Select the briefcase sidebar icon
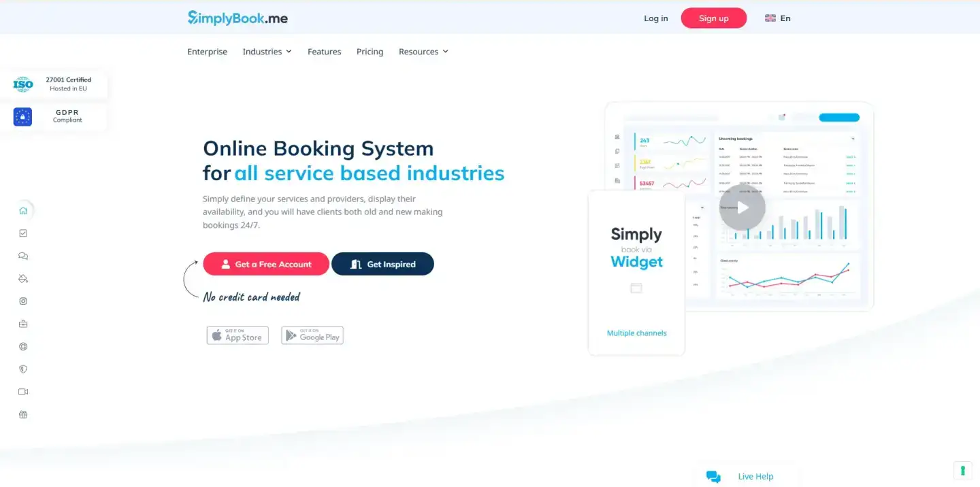The image size is (980, 487). [23, 324]
